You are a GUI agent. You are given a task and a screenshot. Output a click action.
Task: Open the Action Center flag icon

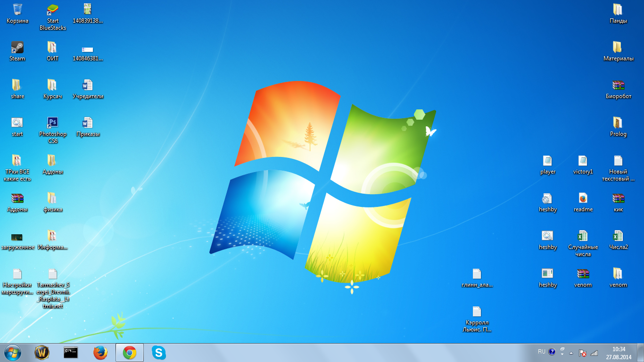[x=583, y=353]
